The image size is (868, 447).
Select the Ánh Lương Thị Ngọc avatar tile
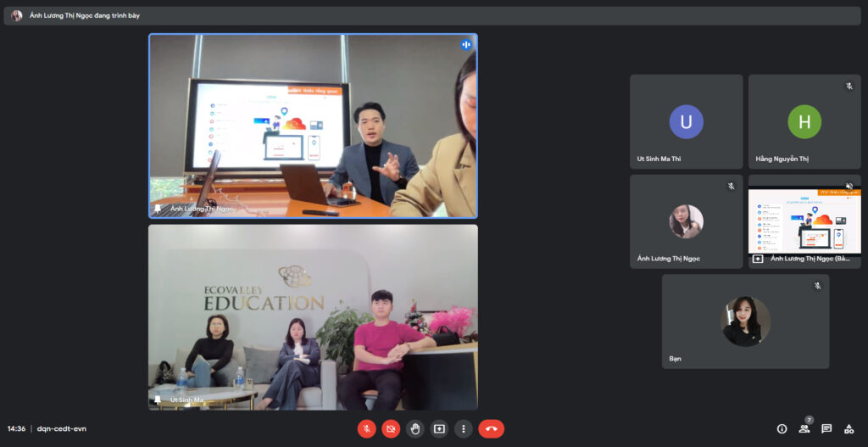point(687,221)
